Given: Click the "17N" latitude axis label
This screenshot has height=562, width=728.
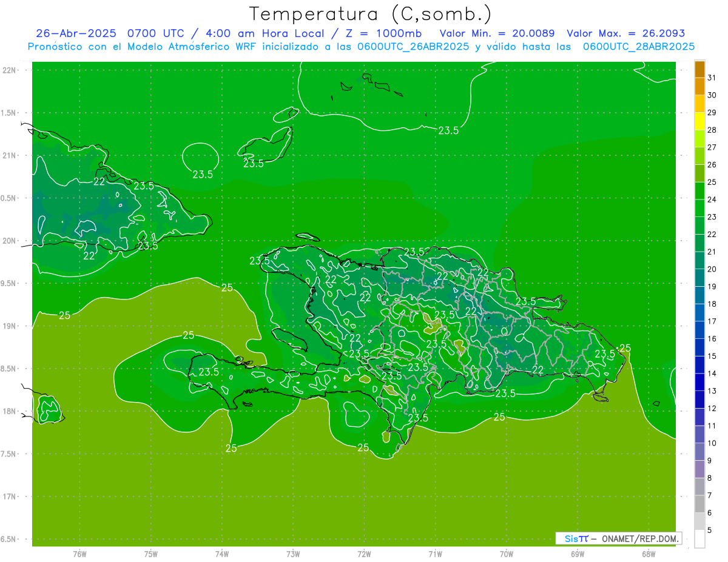Looking at the screenshot, I should coord(9,497).
